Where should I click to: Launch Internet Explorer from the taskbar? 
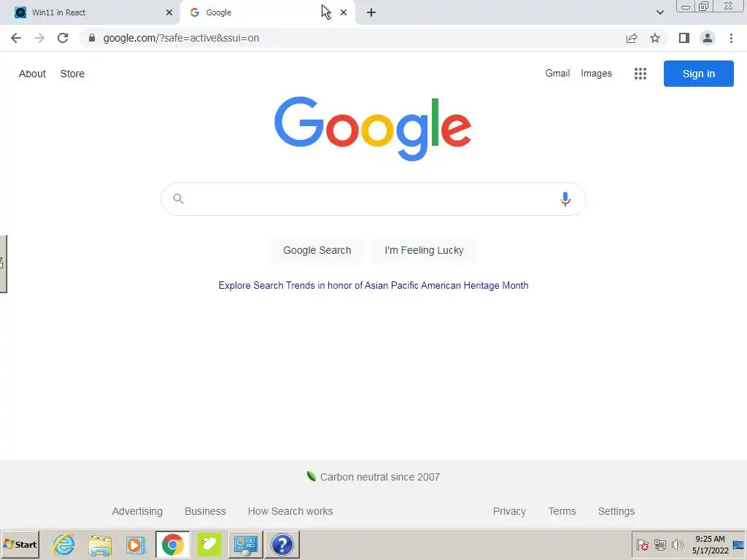[63, 544]
